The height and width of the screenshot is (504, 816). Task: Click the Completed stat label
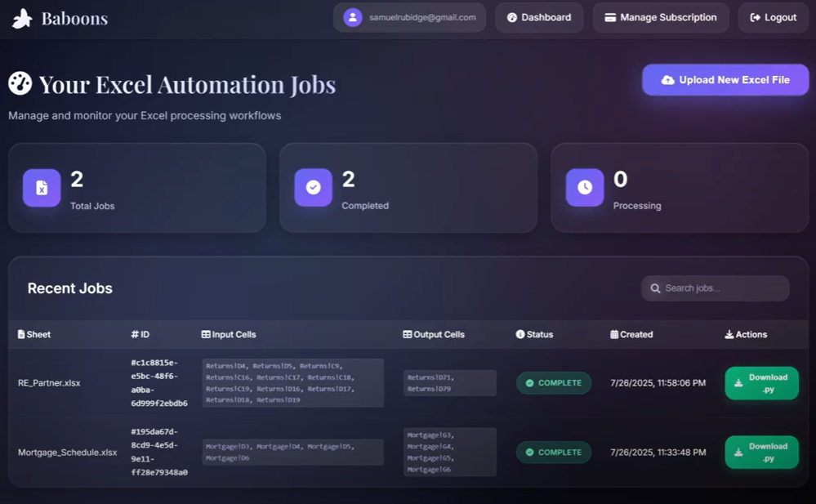point(365,206)
